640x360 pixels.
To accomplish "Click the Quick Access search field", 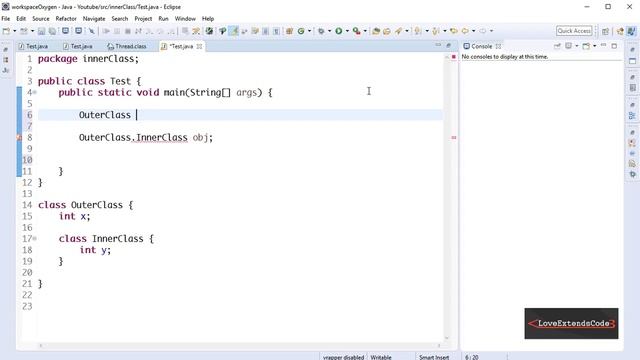I will 574,31.
